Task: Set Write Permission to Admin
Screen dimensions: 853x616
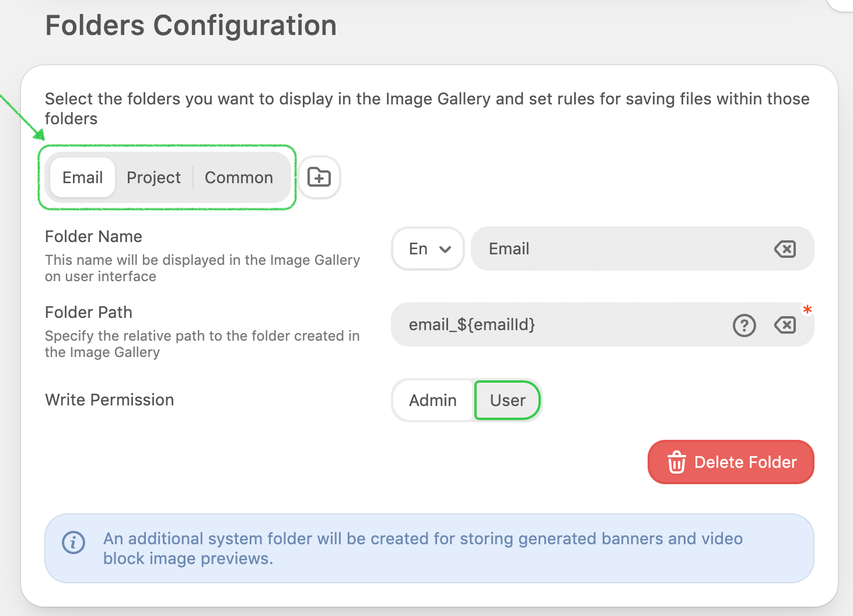Action: 432,400
